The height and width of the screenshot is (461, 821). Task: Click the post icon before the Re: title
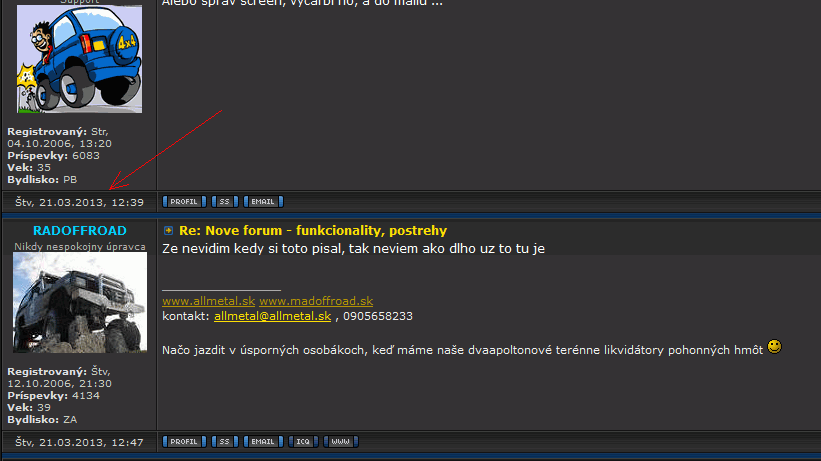[168, 230]
